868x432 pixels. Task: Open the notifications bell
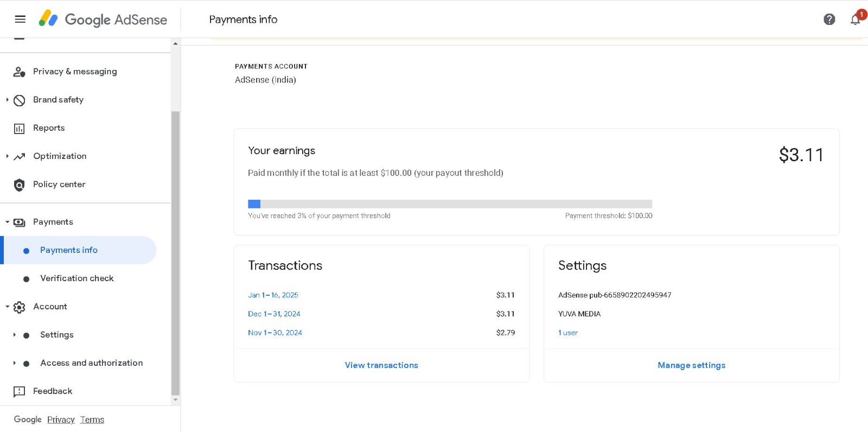[856, 20]
